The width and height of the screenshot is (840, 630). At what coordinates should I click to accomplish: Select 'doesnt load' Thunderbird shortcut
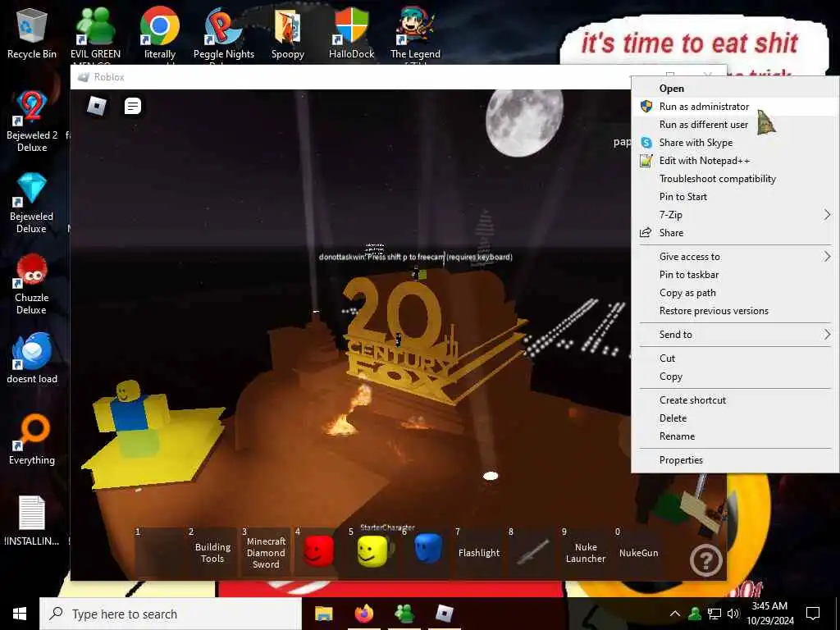(x=32, y=358)
